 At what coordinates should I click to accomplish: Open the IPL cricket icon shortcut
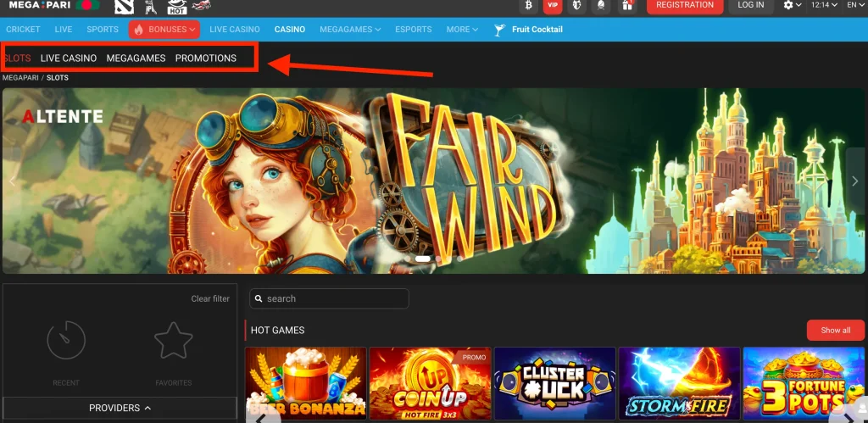(x=149, y=6)
